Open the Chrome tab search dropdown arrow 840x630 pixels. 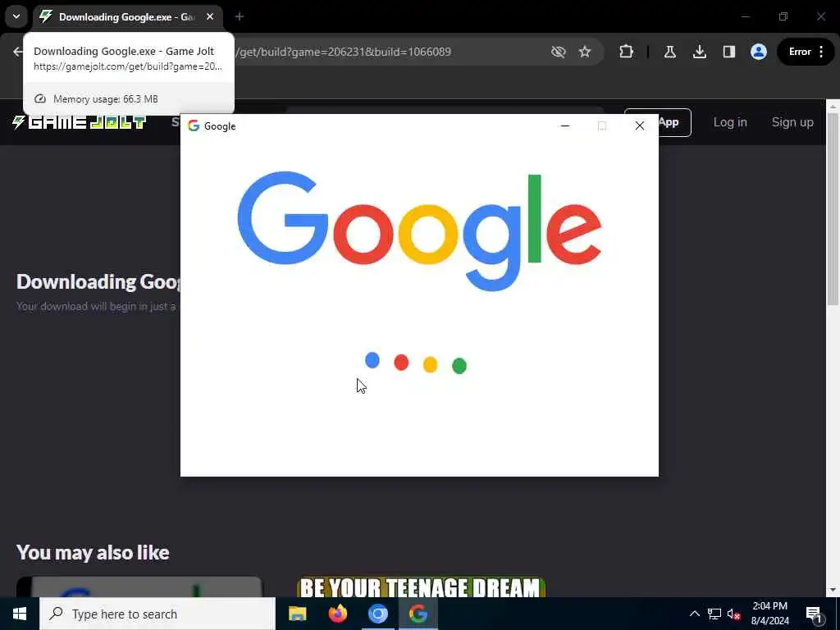click(16, 16)
